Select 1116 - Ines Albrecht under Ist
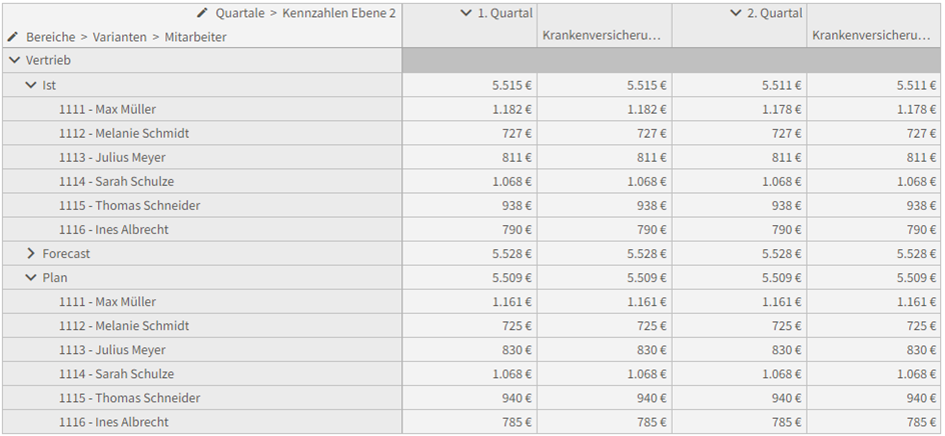This screenshot has width=945, height=436. coord(114,230)
